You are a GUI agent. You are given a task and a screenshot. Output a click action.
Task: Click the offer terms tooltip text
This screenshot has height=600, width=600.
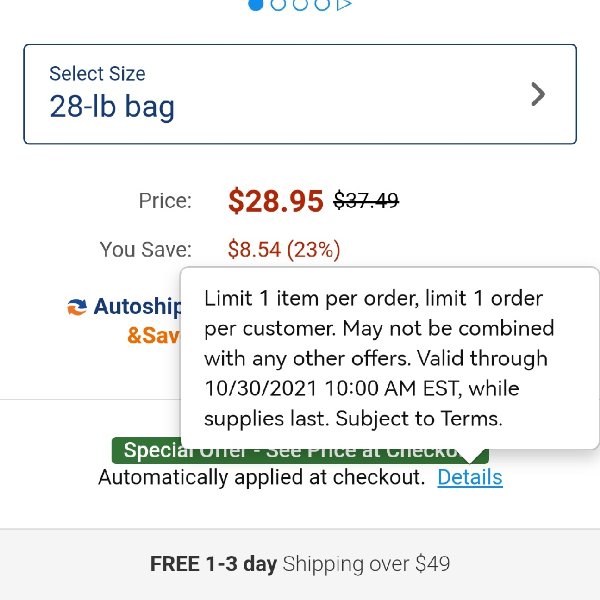click(x=378, y=358)
